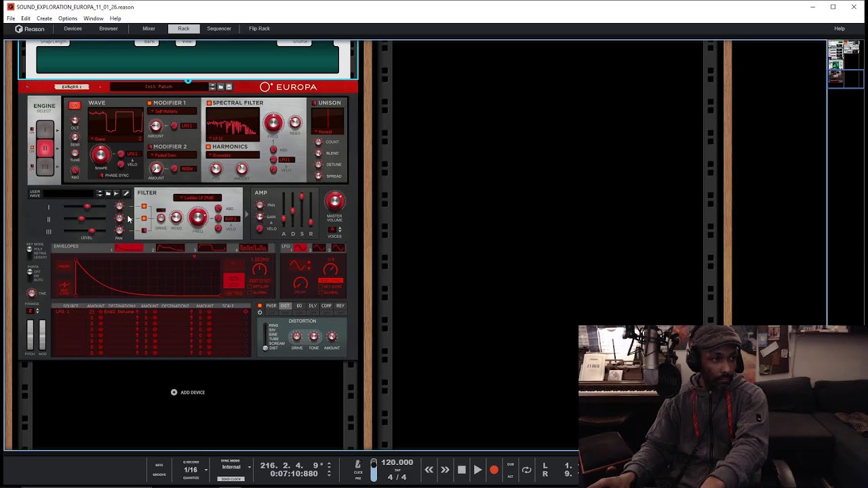868x488 pixels.
Task: Open Filter type Ladder LP dropdown
Action: pyautogui.click(x=197, y=198)
